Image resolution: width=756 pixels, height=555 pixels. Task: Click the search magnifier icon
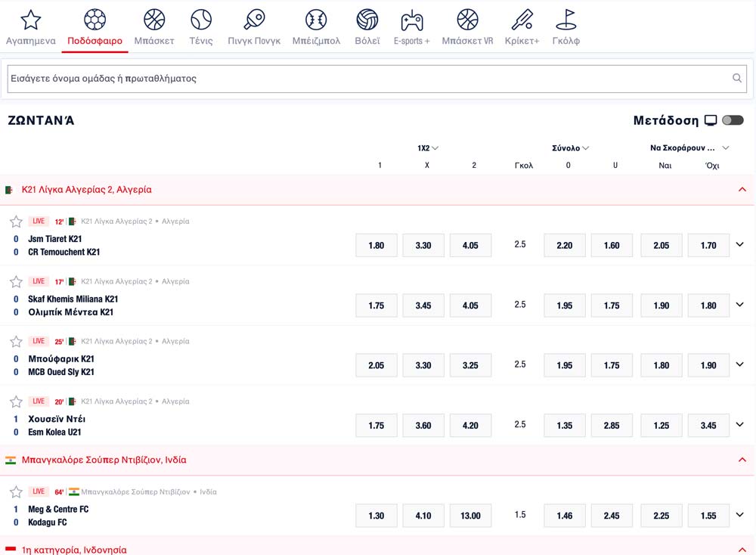[x=737, y=79]
